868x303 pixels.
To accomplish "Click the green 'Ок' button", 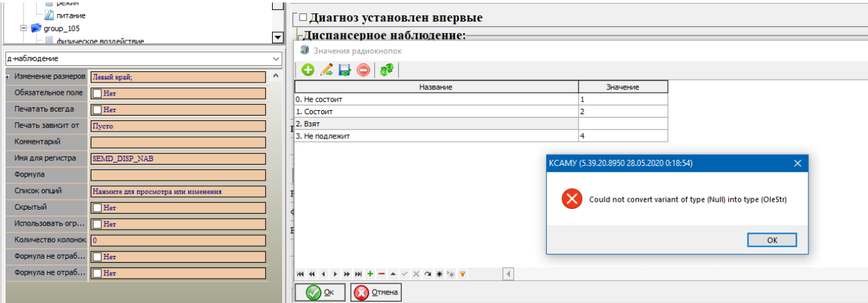I will click(320, 292).
